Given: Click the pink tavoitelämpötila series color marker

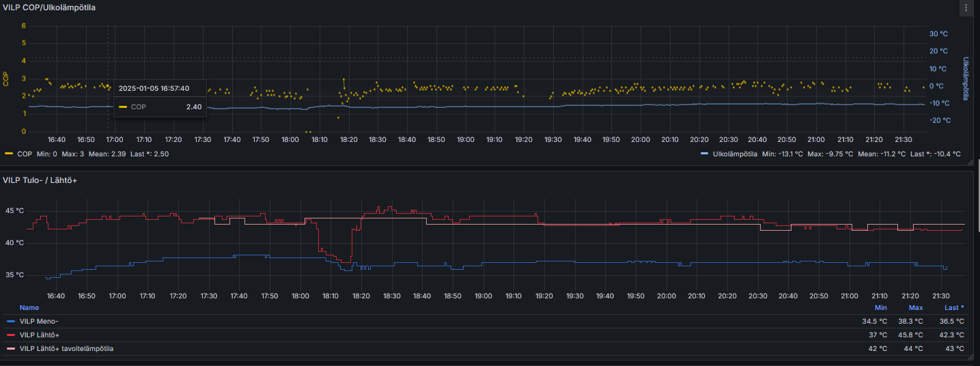Looking at the screenshot, I should [x=10, y=349].
